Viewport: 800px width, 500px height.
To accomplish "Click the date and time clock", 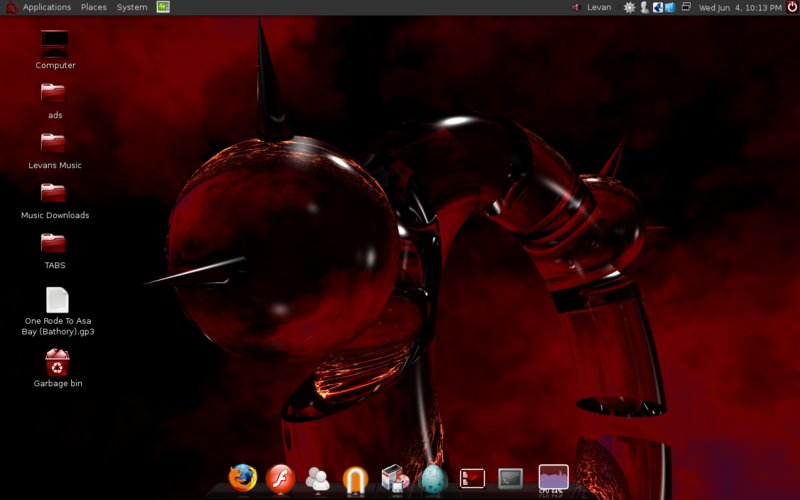I will [x=740, y=7].
